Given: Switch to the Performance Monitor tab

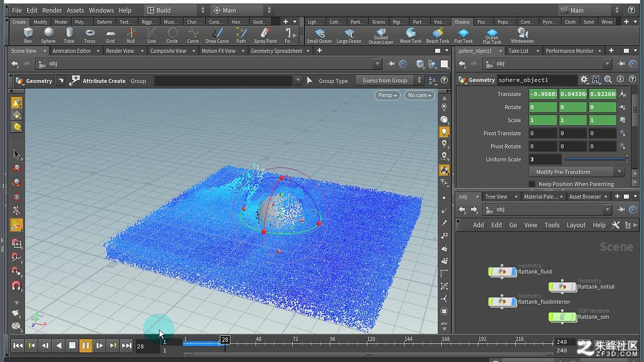Looking at the screenshot, I should coord(570,51).
